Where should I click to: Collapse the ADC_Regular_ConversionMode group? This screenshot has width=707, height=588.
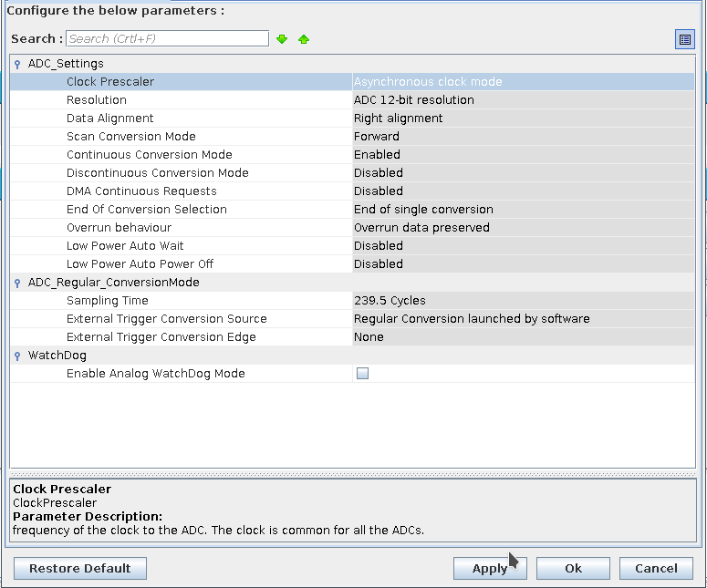(18, 284)
